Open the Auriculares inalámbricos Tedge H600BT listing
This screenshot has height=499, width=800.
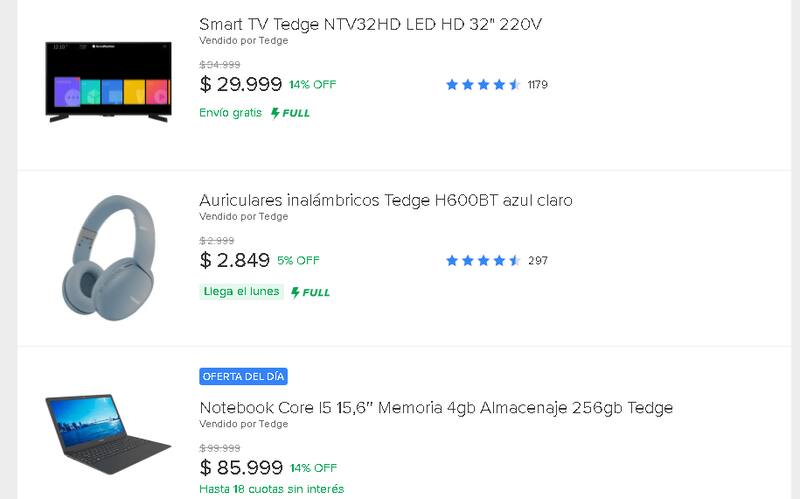coord(386,200)
